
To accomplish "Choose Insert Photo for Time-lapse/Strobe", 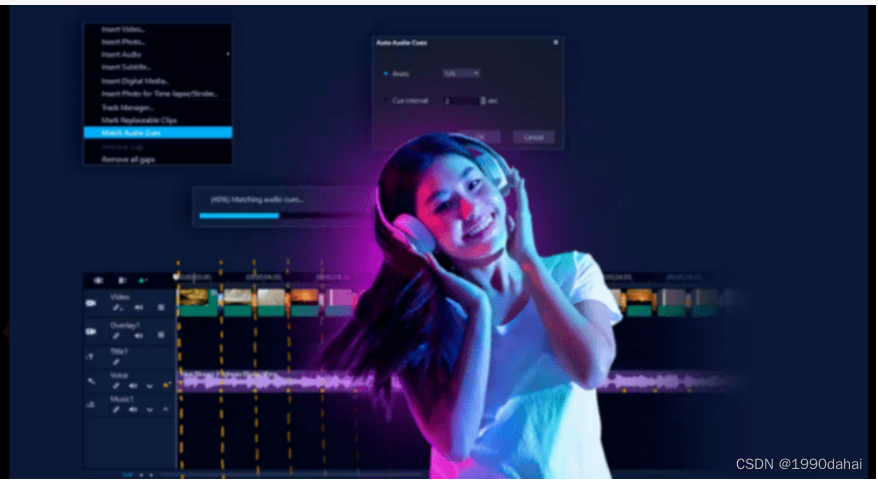I will (x=158, y=94).
